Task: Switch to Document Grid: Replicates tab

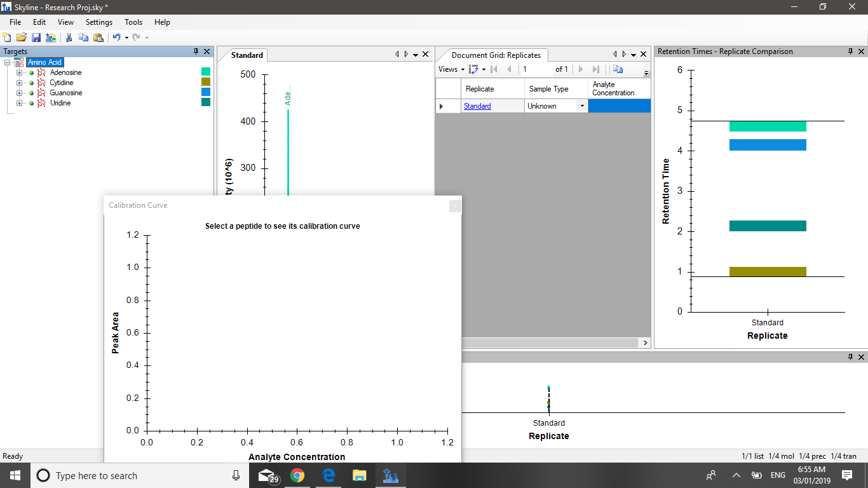Action: pyautogui.click(x=496, y=55)
